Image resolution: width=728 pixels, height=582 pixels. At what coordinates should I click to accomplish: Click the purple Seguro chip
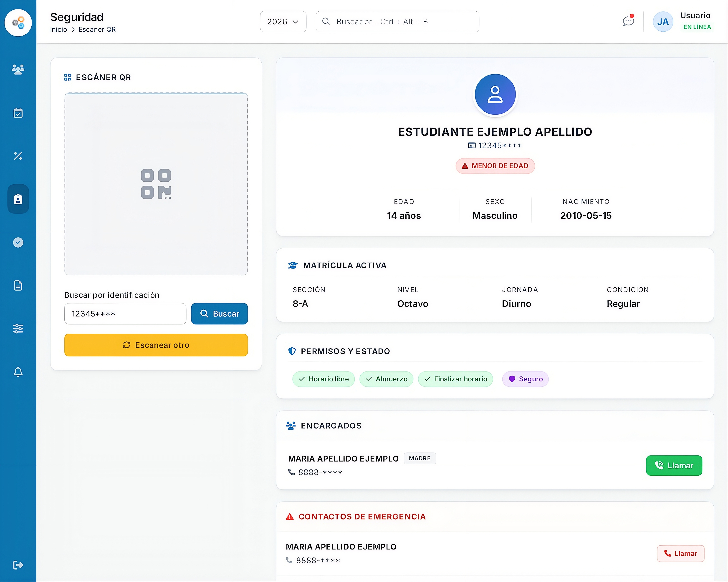[x=525, y=379]
